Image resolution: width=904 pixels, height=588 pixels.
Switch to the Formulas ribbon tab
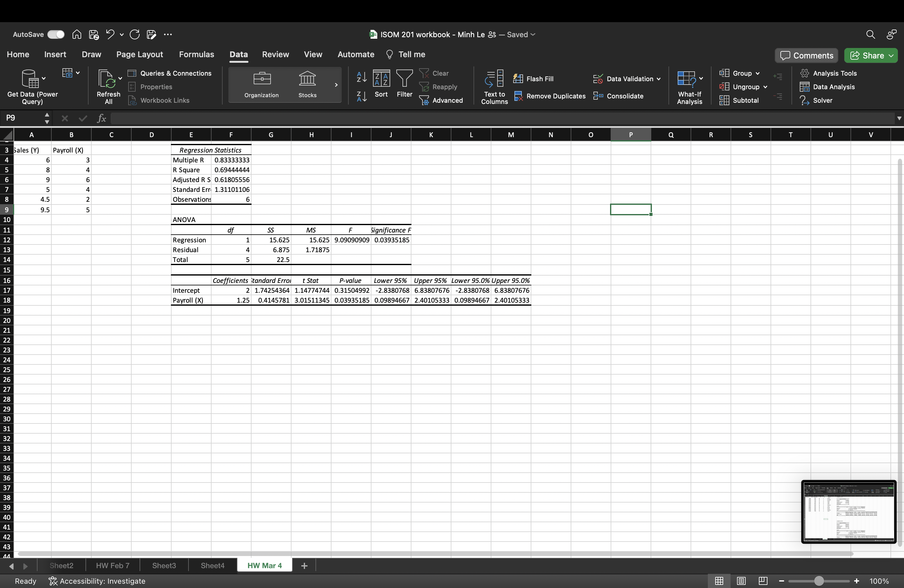pos(196,54)
